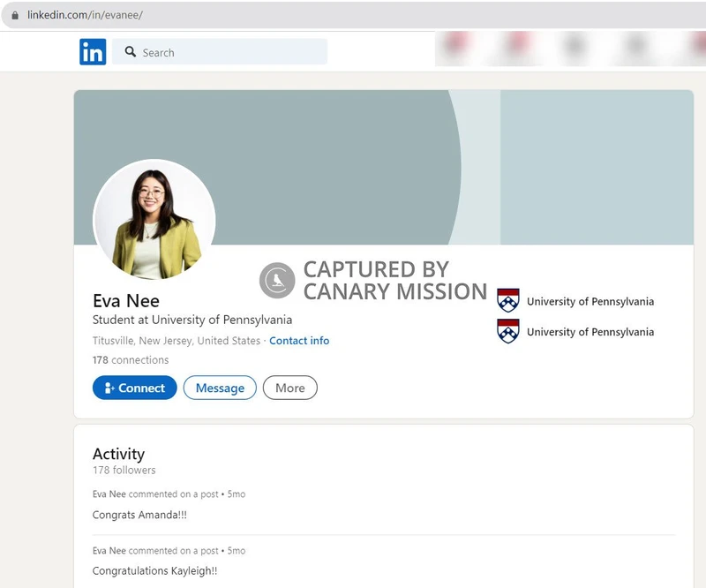Image resolution: width=706 pixels, height=588 pixels.
Task: Click the padlock icon in the address bar
Action: coord(16,14)
